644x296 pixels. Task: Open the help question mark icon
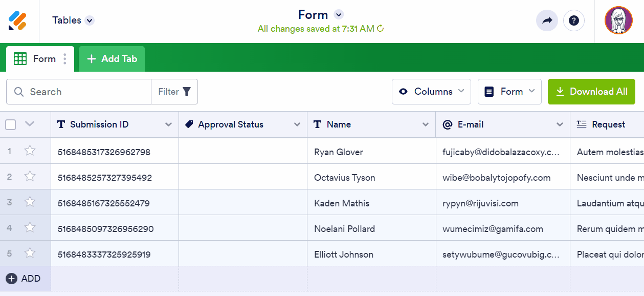pyautogui.click(x=574, y=20)
